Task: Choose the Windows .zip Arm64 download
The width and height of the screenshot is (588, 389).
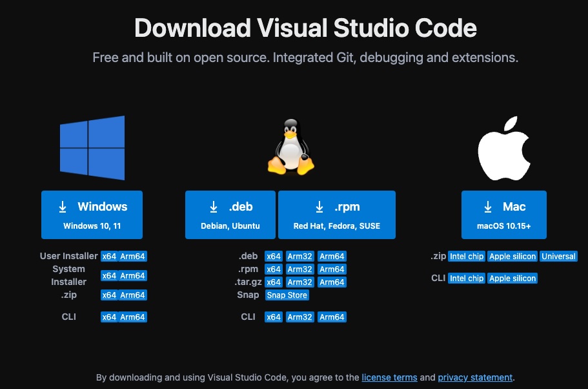Action: coord(132,295)
